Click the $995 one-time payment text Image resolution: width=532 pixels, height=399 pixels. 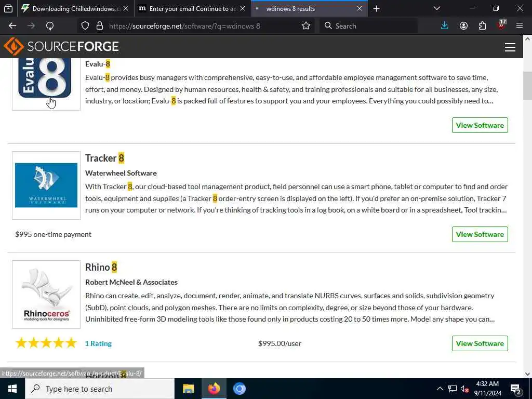tap(54, 234)
